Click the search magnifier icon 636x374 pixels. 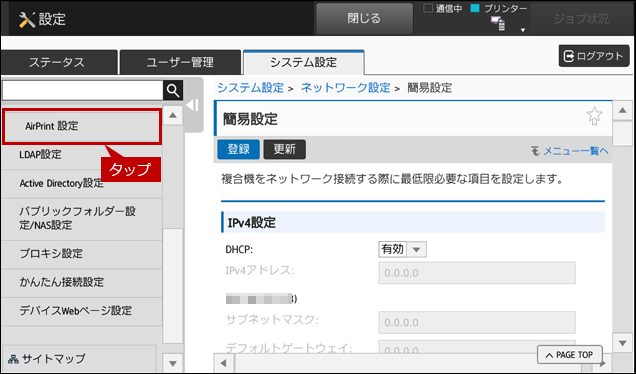[x=173, y=90]
